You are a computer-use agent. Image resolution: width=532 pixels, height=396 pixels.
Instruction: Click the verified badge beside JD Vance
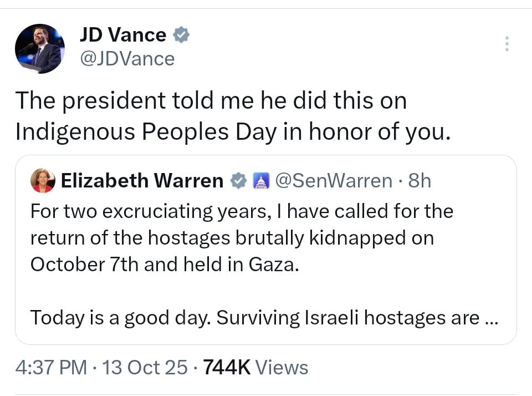[x=181, y=35]
